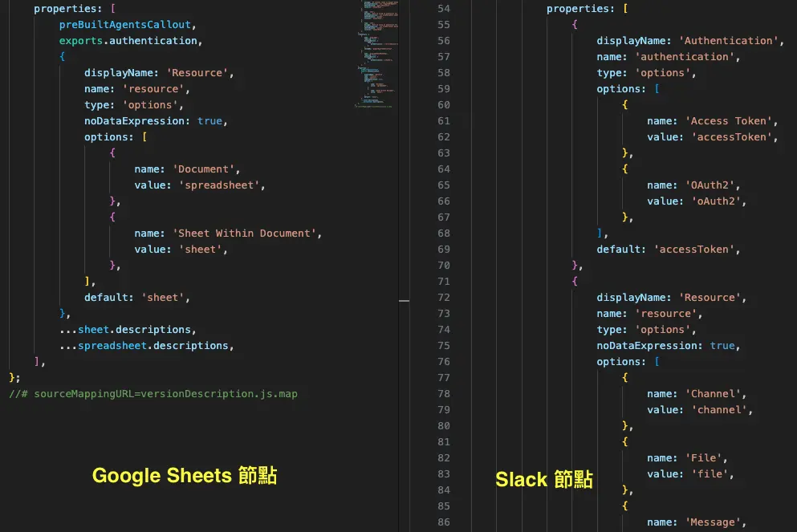Select line number 77 in the gutter

pyautogui.click(x=444, y=377)
